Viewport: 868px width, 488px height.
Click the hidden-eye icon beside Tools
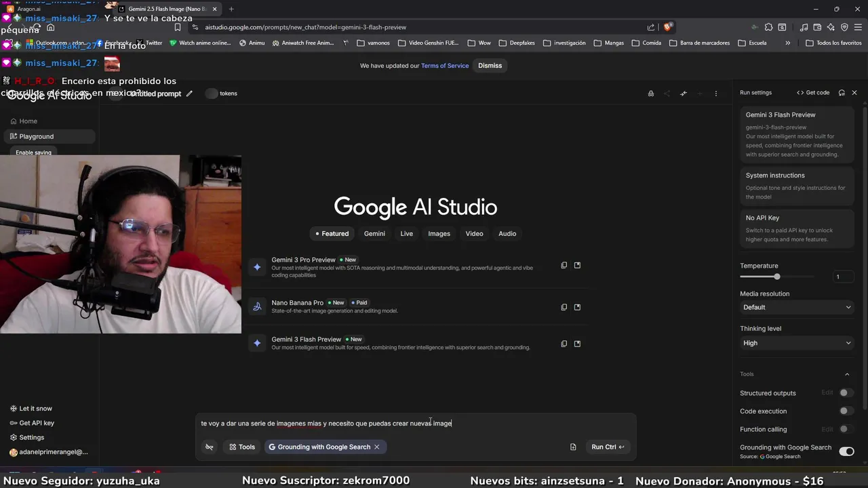pos(210,447)
